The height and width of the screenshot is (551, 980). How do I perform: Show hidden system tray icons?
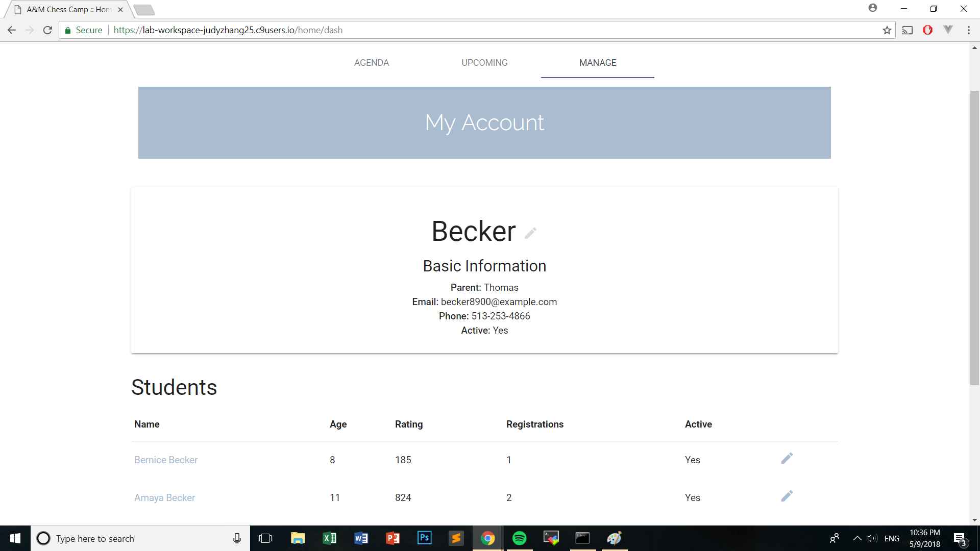click(857, 538)
